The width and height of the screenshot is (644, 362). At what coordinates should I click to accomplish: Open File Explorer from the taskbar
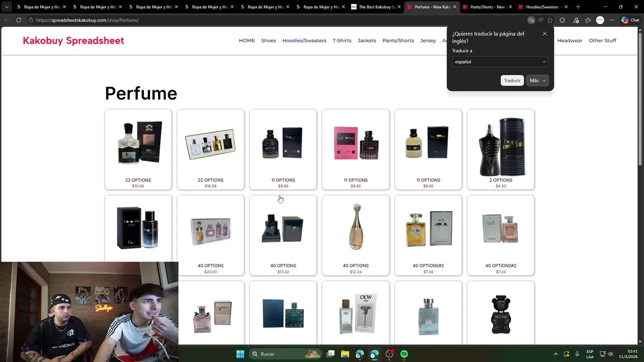[345, 354]
